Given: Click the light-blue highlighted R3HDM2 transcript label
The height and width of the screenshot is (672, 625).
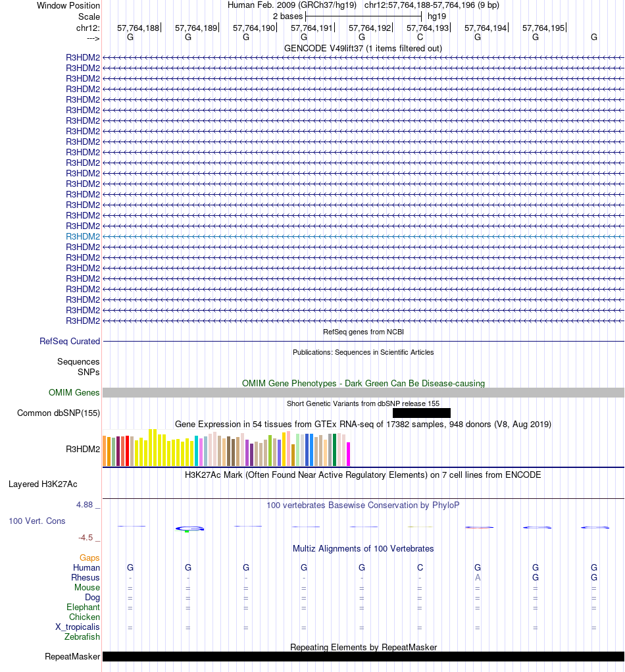Looking at the screenshot, I should click(x=83, y=236).
